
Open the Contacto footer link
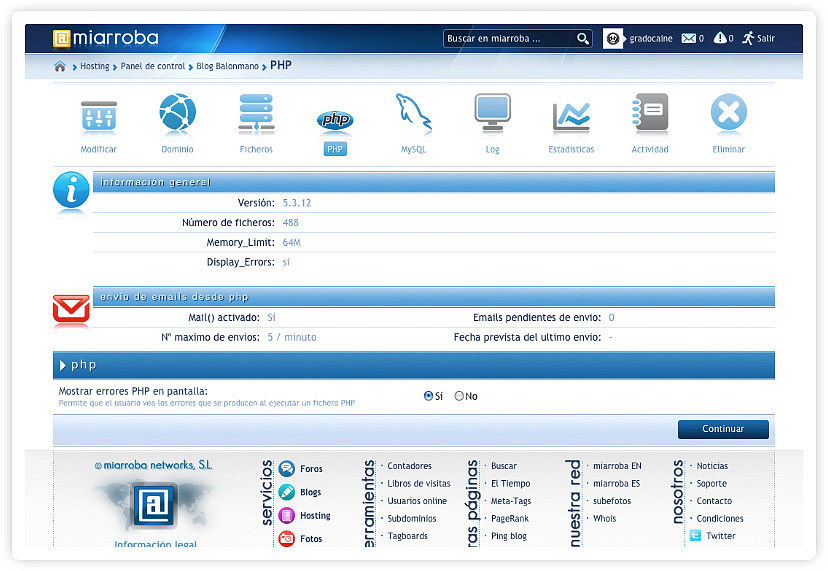point(714,501)
